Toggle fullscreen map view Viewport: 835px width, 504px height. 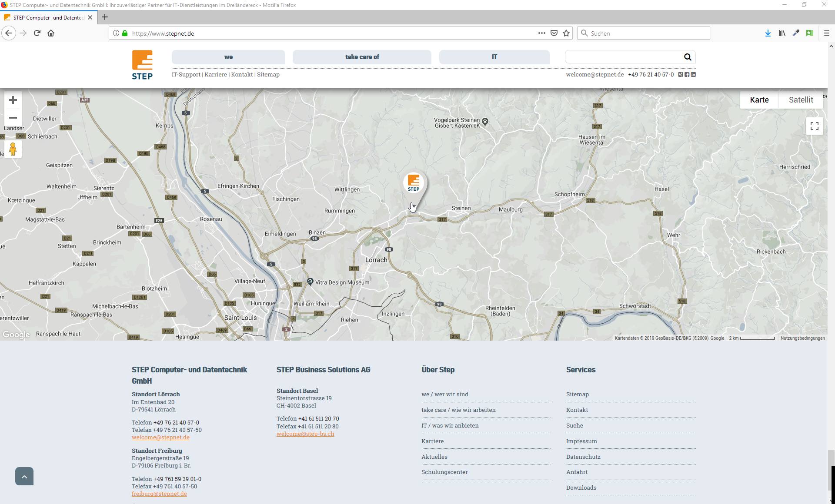(814, 126)
